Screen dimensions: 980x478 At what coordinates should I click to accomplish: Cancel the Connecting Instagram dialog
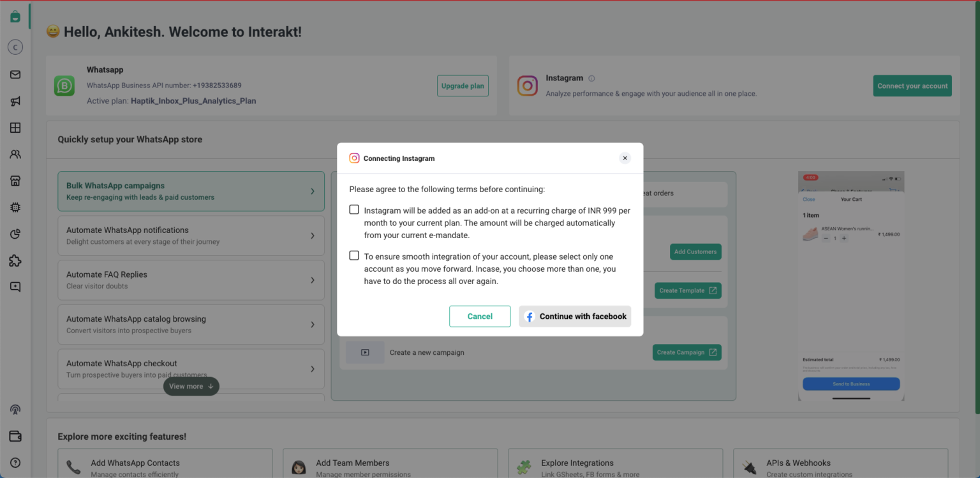tap(480, 316)
